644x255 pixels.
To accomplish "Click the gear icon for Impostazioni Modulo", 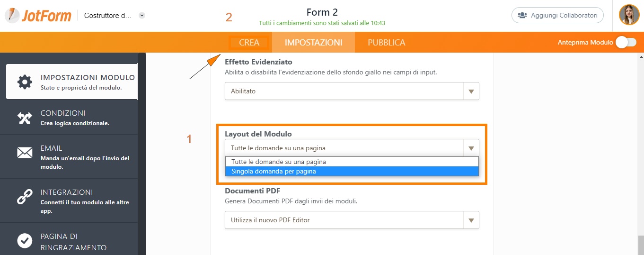I will (25, 82).
